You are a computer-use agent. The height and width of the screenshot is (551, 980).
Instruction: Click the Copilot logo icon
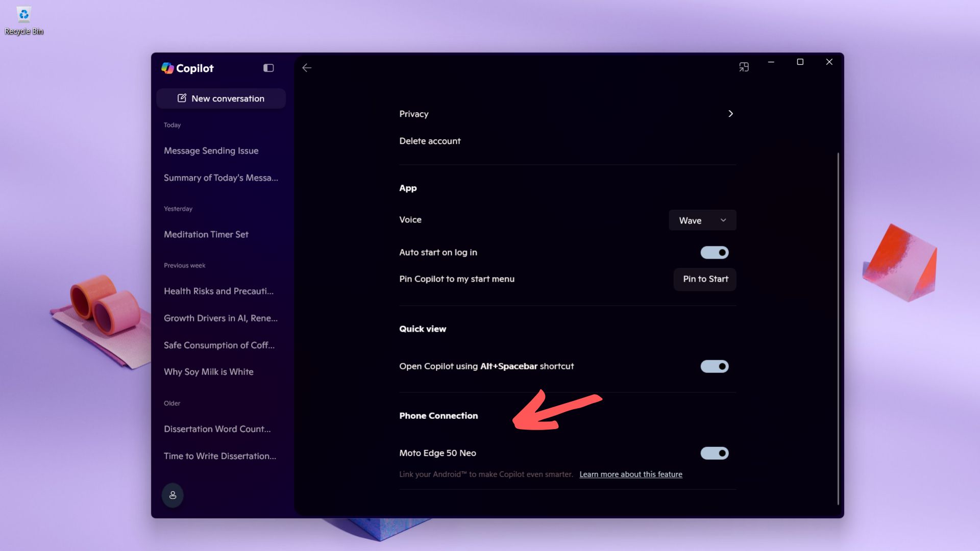point(167,67)
